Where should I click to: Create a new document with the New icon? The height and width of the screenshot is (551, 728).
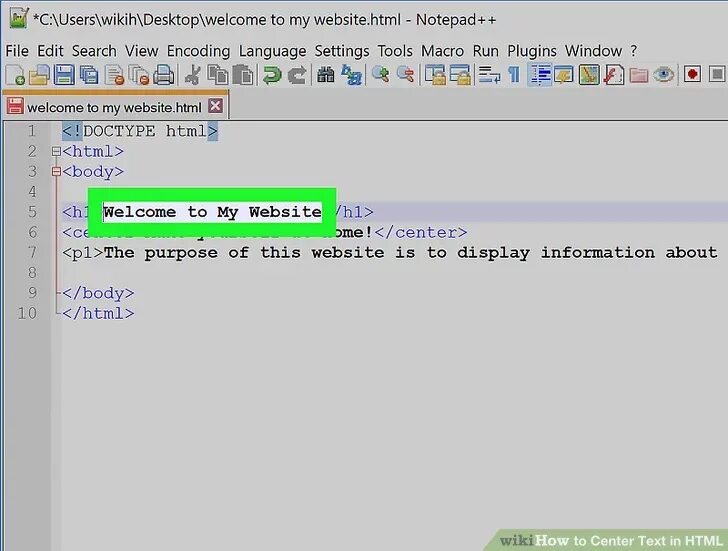[x=15, y=75]
